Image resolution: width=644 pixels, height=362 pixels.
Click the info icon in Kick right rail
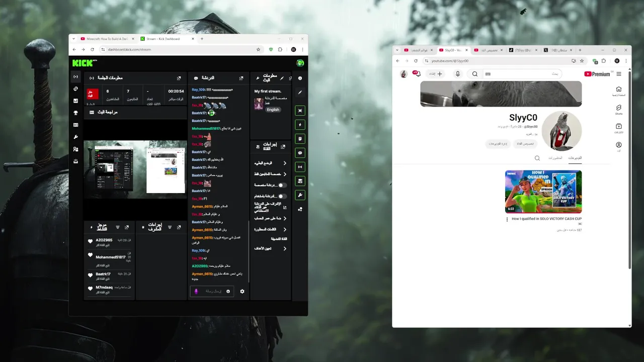point(300,78)
